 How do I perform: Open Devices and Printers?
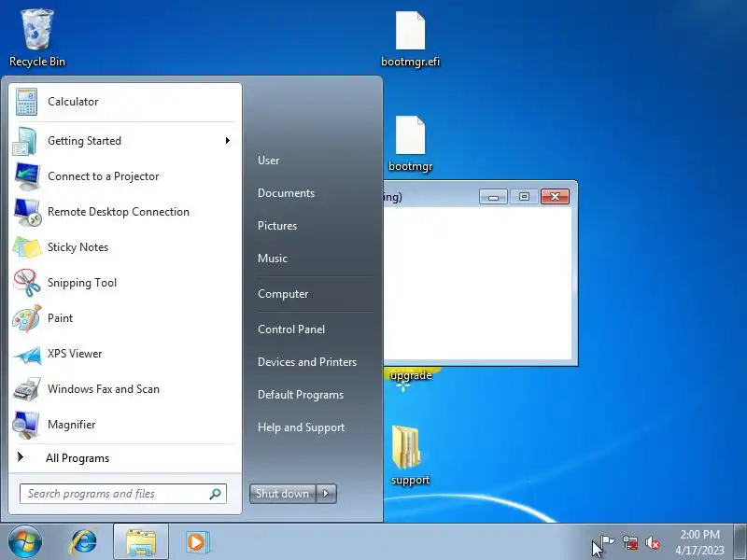coord(307,362)
